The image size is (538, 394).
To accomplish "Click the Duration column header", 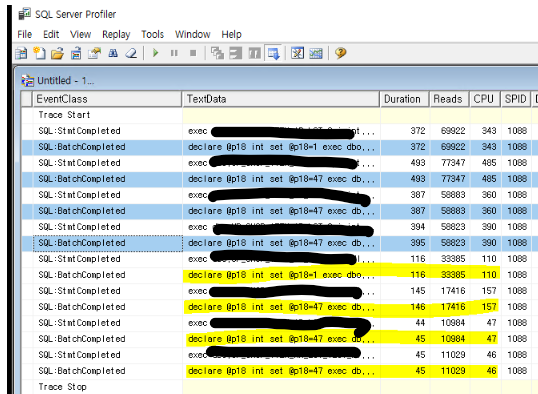I will click(x=404, y=99).
